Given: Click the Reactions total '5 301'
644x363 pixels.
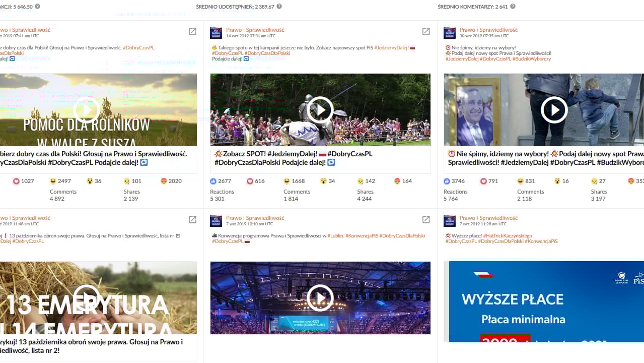Looking at the screenshot, I should pyautogui.click(x=217, y=199).
